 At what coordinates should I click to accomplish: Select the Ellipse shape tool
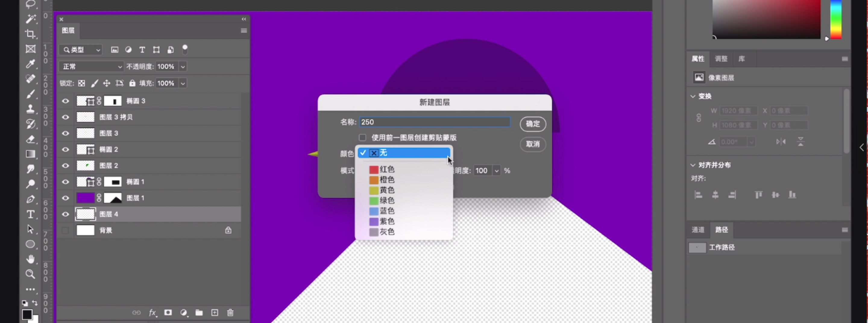coord(31,244)
